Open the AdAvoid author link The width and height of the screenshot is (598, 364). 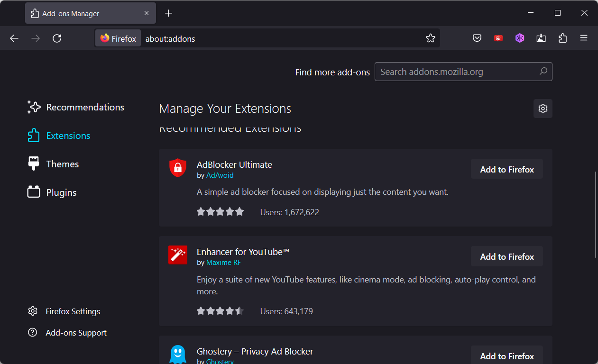tap(220, 175)
